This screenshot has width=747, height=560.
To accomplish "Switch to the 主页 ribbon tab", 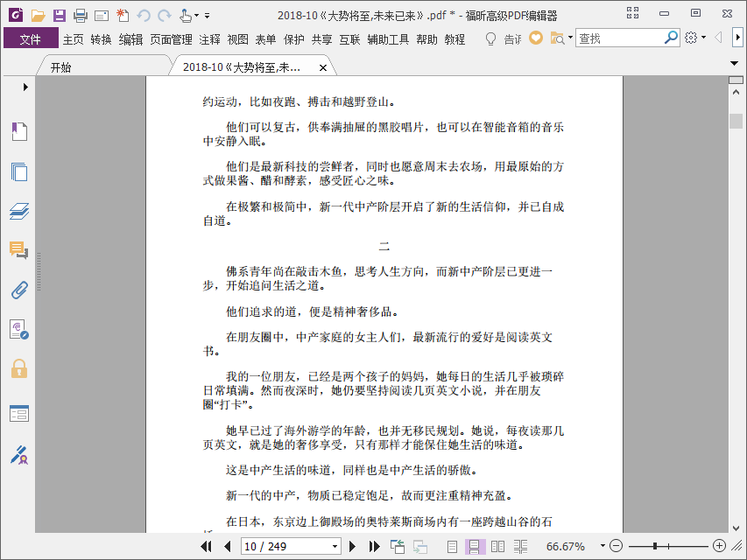I will 73,39.
